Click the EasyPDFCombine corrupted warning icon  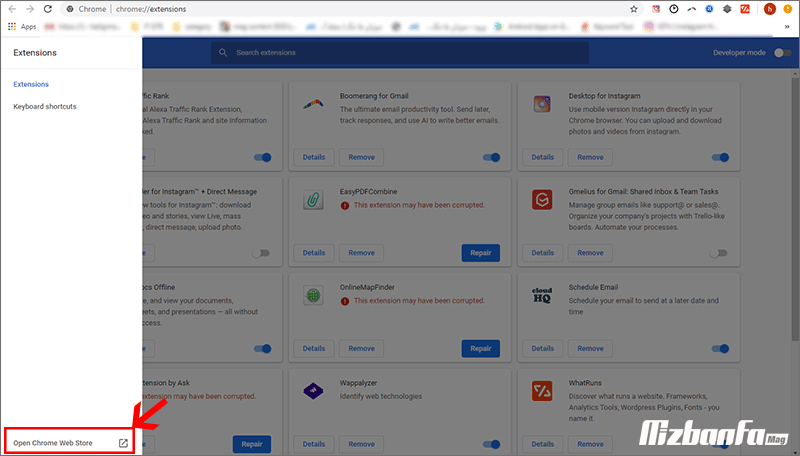pos(345,205)
